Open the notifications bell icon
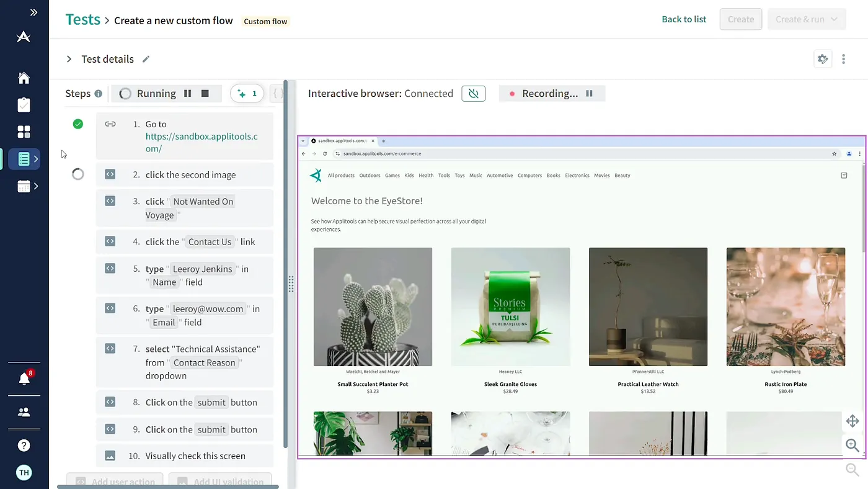Screen dimensions: 868x489 [x=24, y=379]
